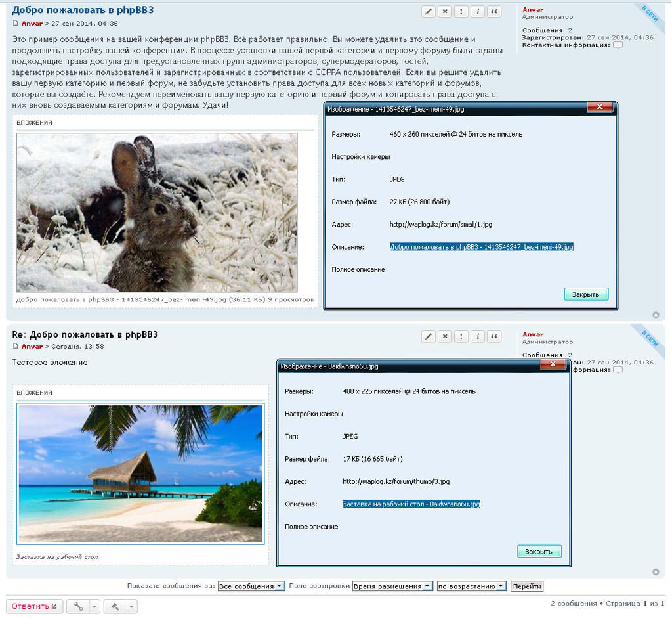Screen dimensions: 672x618
Task: Click 'Закрыть' in the 0aidwnsno6u.jpg dialog
Action: (x=539, y=551)
